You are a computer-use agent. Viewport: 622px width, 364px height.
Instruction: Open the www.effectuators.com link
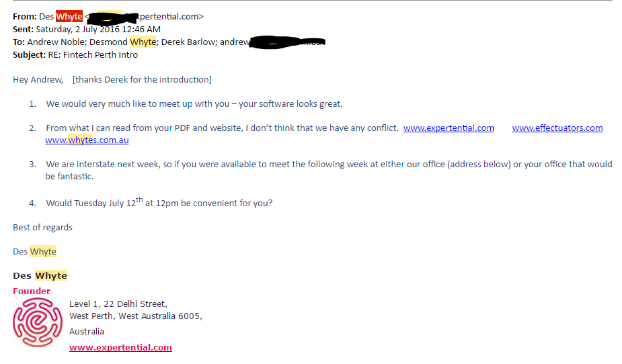tap(557, 128)
